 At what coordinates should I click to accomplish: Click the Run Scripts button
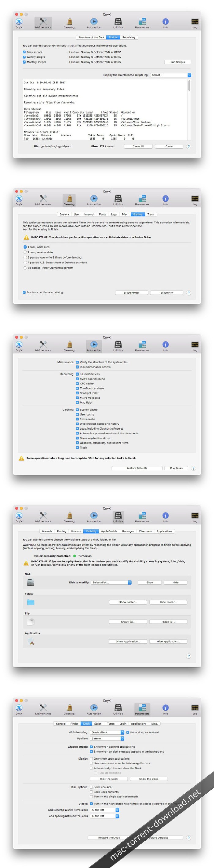(178, 62)
